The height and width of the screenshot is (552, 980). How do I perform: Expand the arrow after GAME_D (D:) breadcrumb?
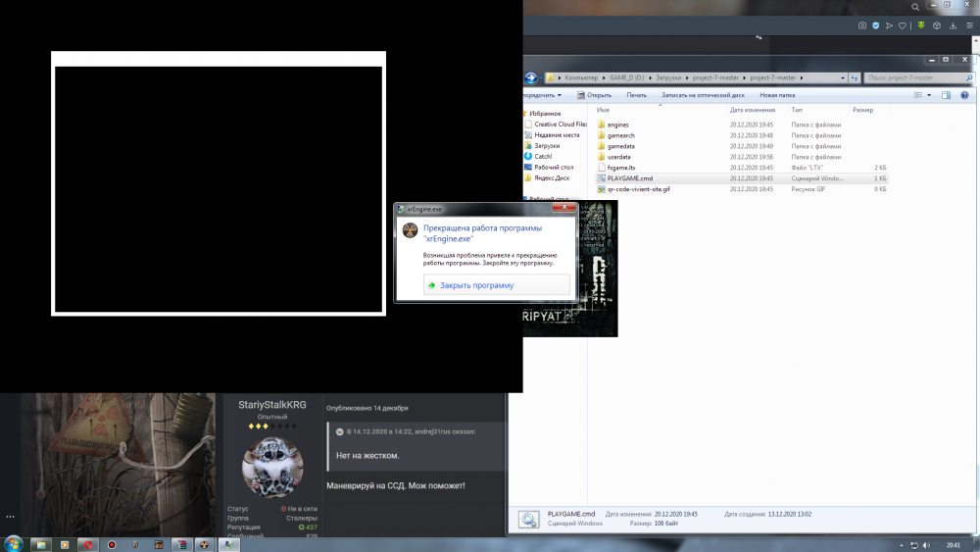point(650,77)
